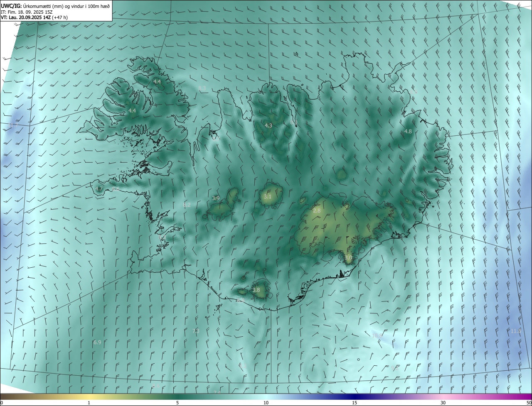Click the 8.2 value label in Faxaflói area
532x406 pixels.
[x=187, y=205]
